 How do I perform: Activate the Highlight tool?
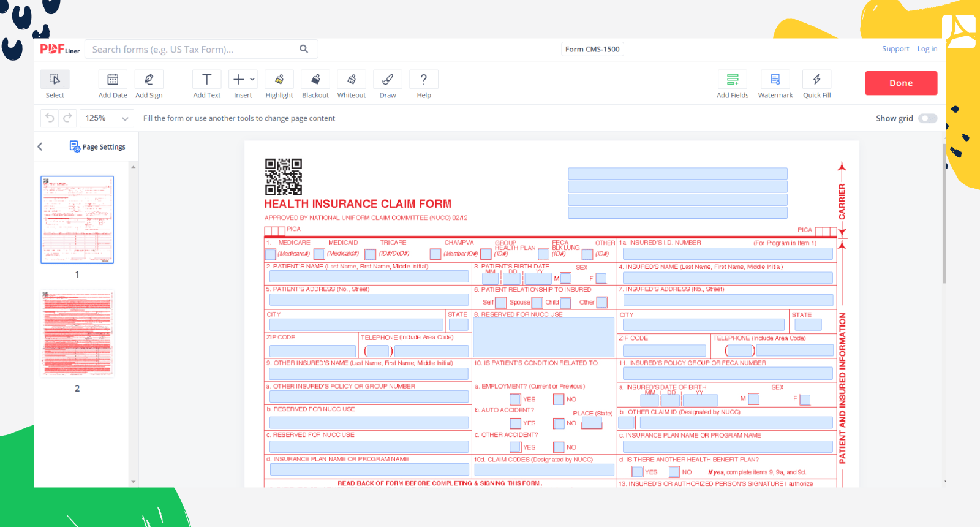pyautogui.click(x=279, y=80)
